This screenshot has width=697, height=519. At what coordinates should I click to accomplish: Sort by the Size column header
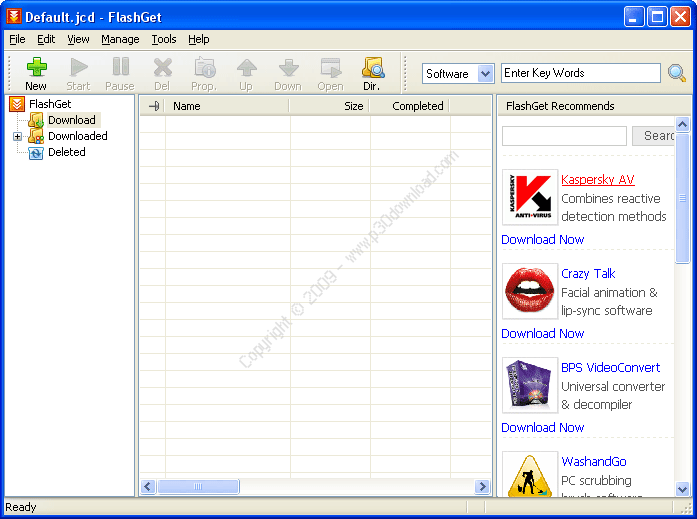coord(329,106)
